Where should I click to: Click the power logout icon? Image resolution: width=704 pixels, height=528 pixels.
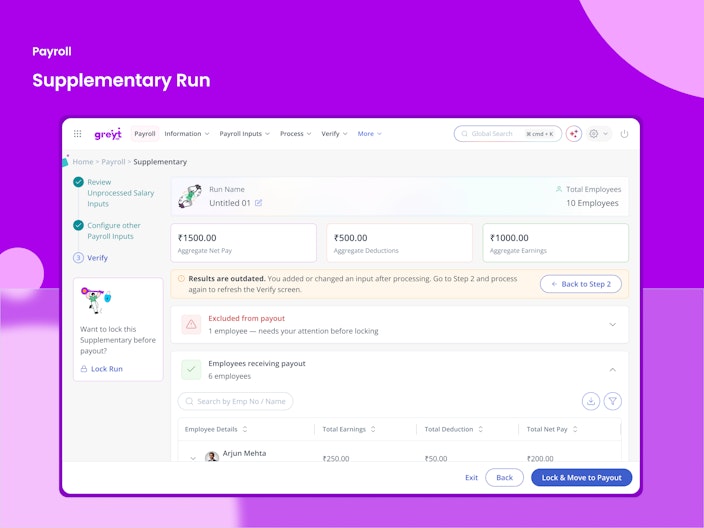coord(624,134)
